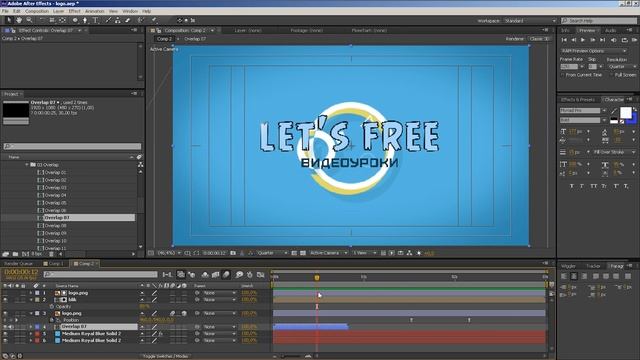
Task: Mute audio in the Preview panel
Action: (x=613, y=40)
